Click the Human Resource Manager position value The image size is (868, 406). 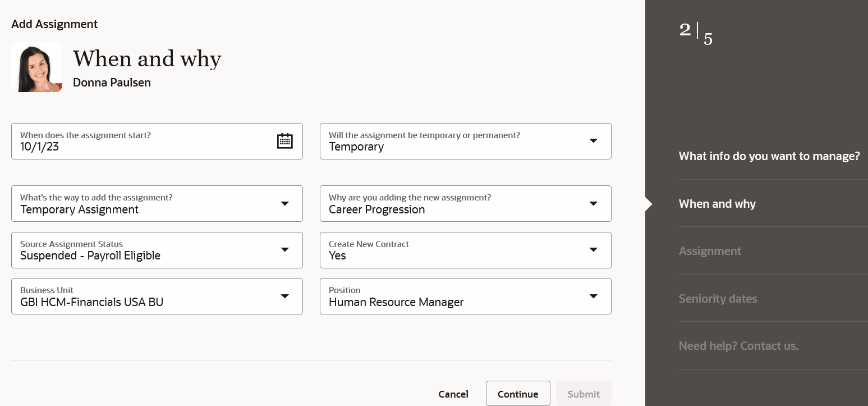pos(396,302)
